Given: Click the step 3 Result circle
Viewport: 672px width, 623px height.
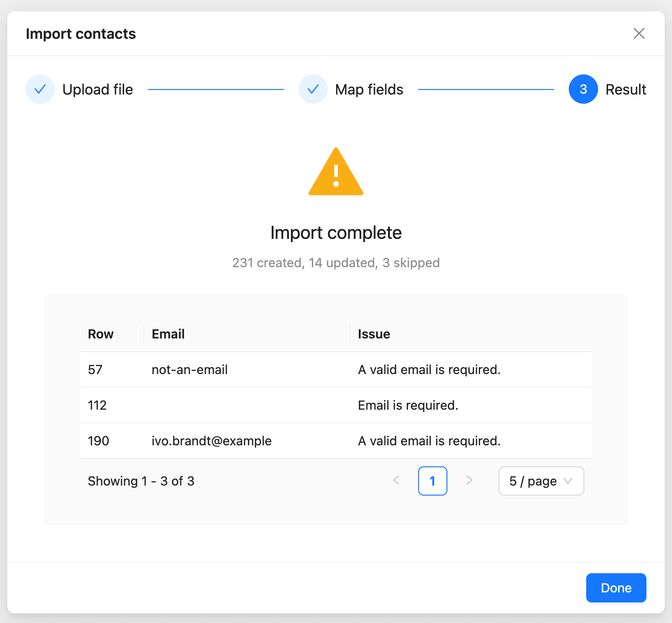Looking at the screenshot, I should pos(583,89).
